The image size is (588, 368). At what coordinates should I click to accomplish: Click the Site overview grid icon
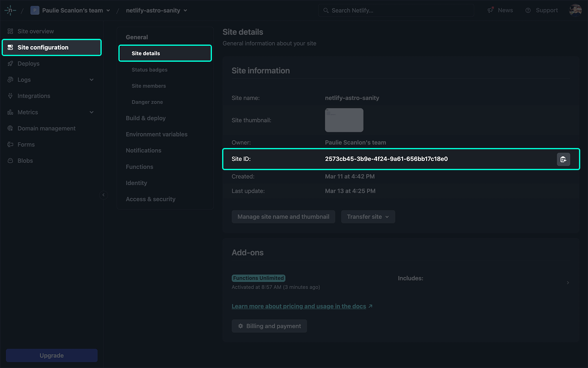(x=10, y=31)
